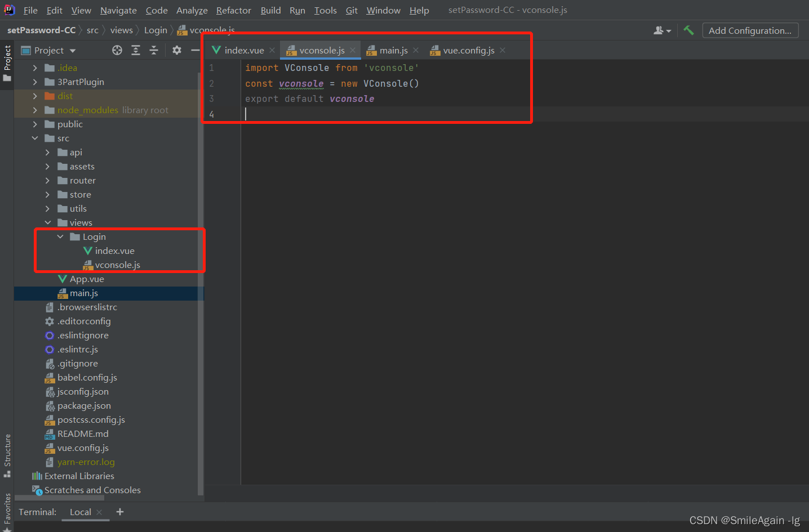Click Expand All in the Project toolbar
The width and height of the screenshot is (809, 532).
pyautogui.click(x=136, y=50)
